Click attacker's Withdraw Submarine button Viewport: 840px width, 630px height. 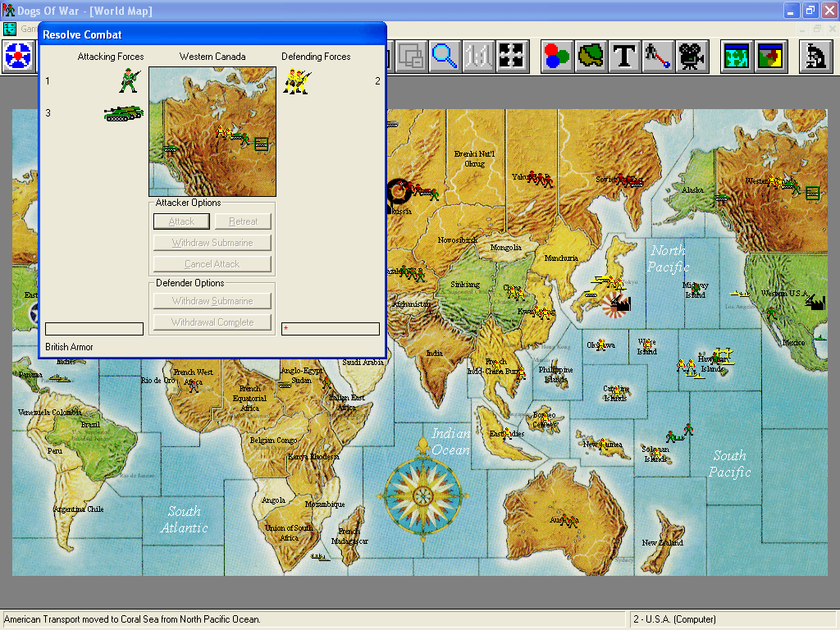point(212,243)
